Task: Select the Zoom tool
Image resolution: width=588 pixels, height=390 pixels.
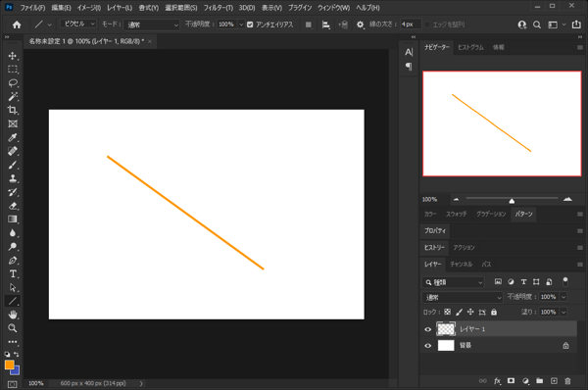Action: coord(13,328)
